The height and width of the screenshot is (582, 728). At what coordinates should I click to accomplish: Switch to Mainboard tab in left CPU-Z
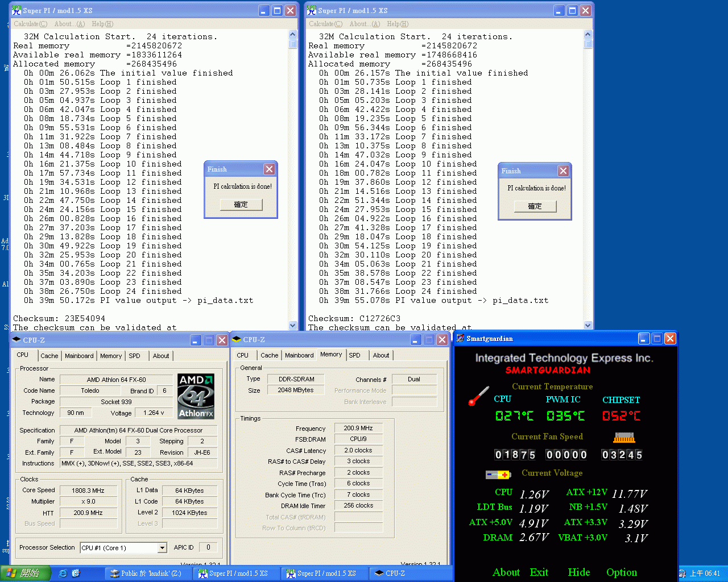coord(79,356)
